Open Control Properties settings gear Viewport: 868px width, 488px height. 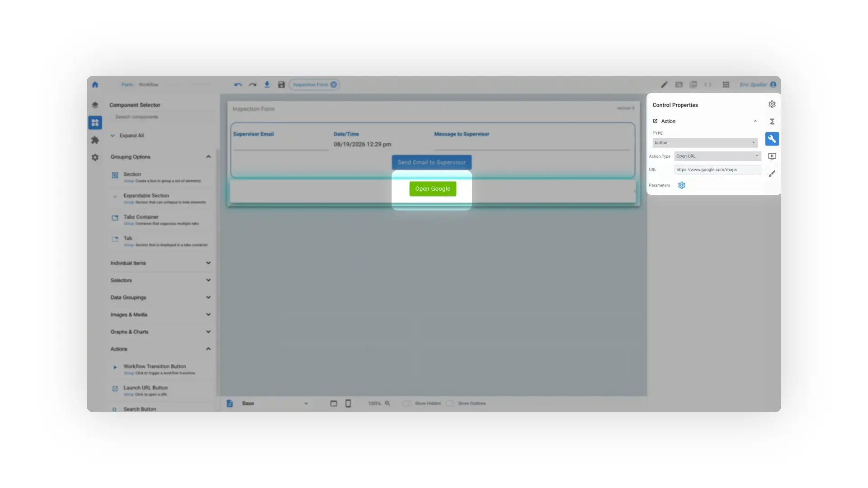click(772, 104)
